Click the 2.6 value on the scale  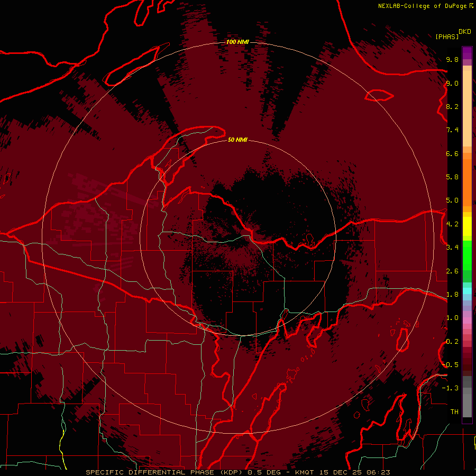coord(452,271)
